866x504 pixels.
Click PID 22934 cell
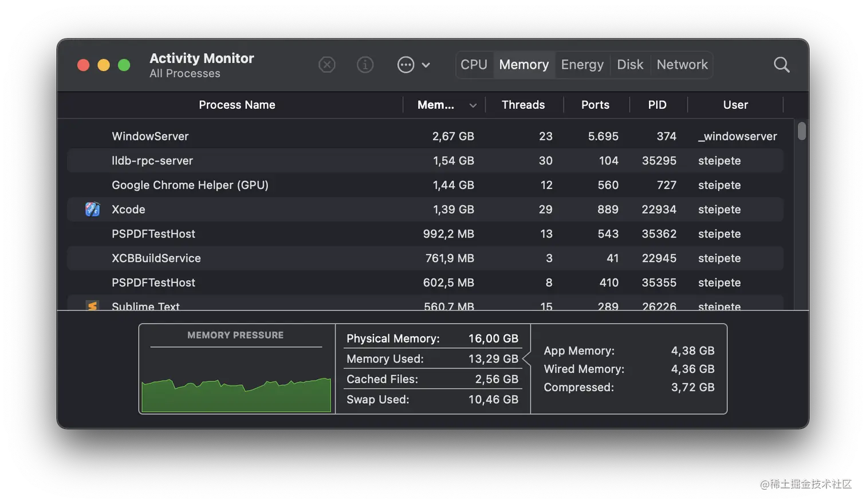click(659, 210)
